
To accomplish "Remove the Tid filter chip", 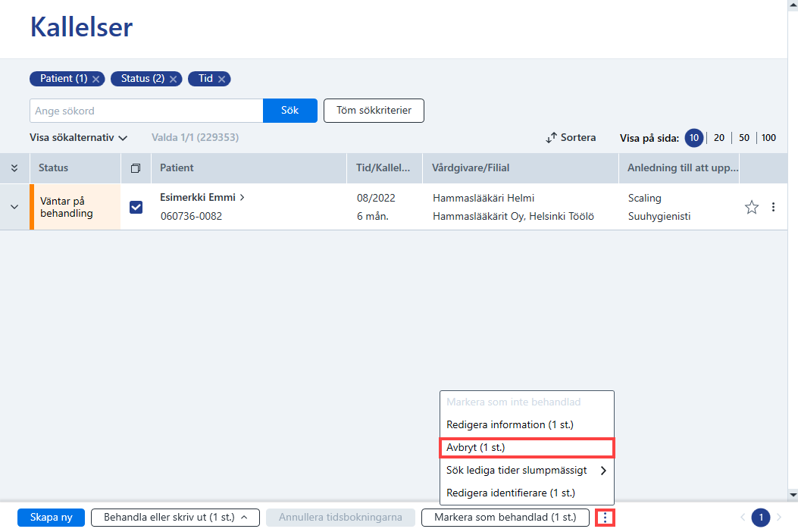I will [221, 79].
